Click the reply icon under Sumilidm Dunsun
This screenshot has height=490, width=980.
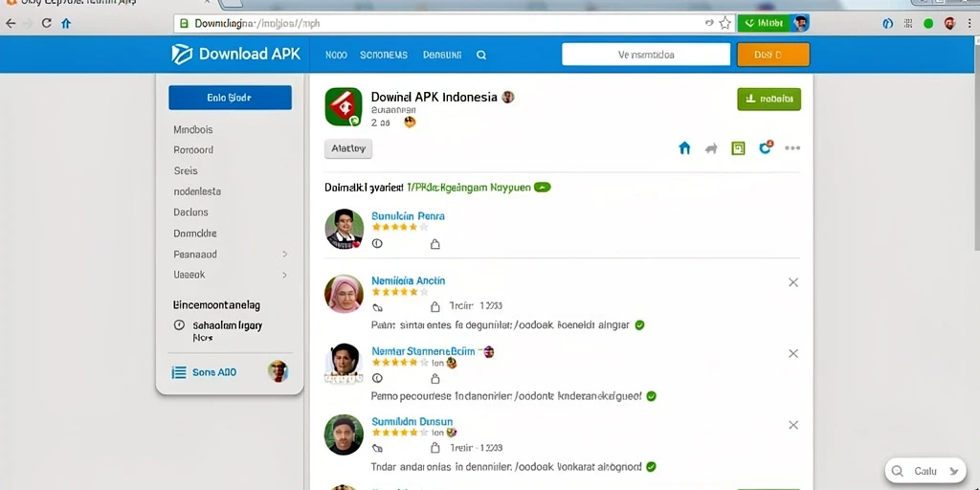[377, 448]
